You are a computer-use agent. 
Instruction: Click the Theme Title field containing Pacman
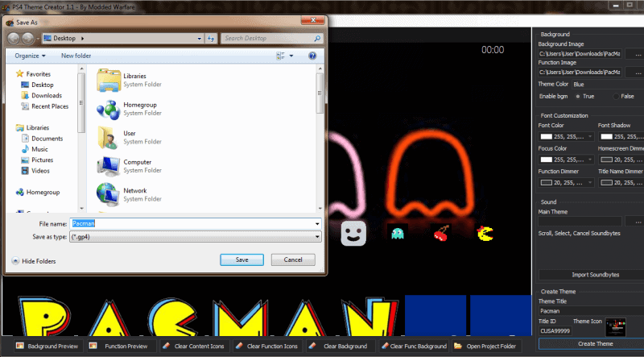pyautogui.click(x=591, y=311)
